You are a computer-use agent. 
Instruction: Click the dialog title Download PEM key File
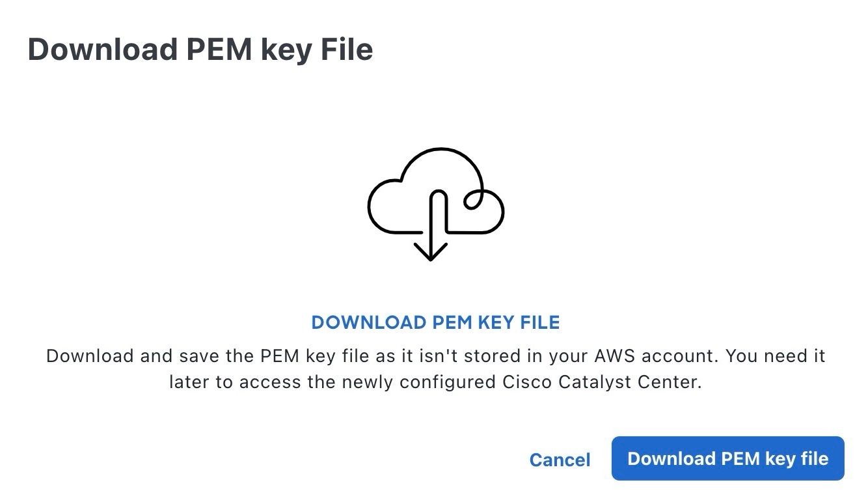[200, 50]
